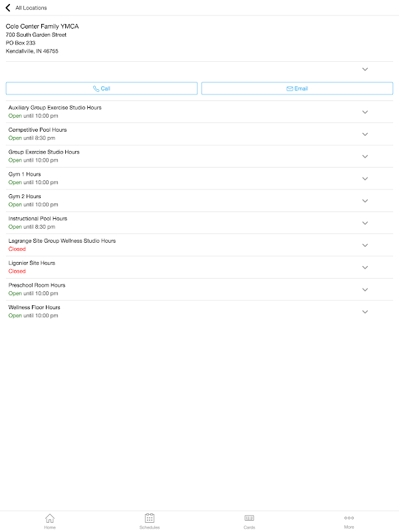
Task: Tap the Call button
Action: coord(102,88)
